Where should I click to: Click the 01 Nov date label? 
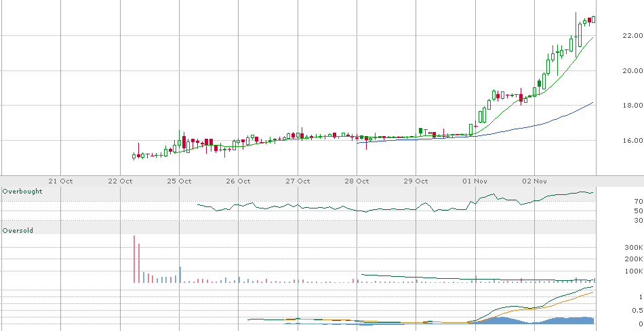click(475, 181)
